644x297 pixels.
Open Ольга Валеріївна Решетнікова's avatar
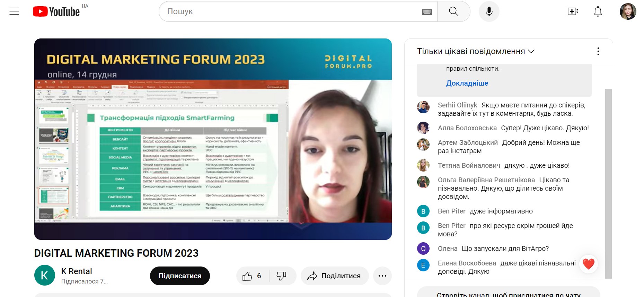pos(423,182)
